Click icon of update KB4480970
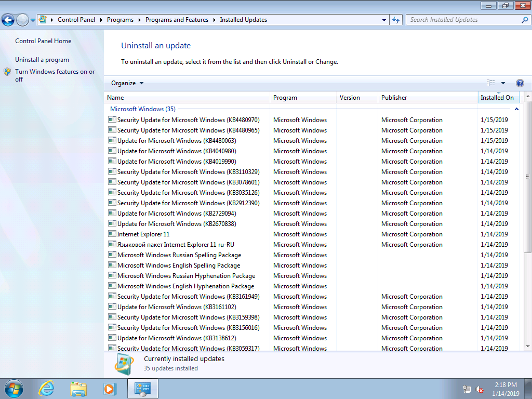 pos(112,119)
